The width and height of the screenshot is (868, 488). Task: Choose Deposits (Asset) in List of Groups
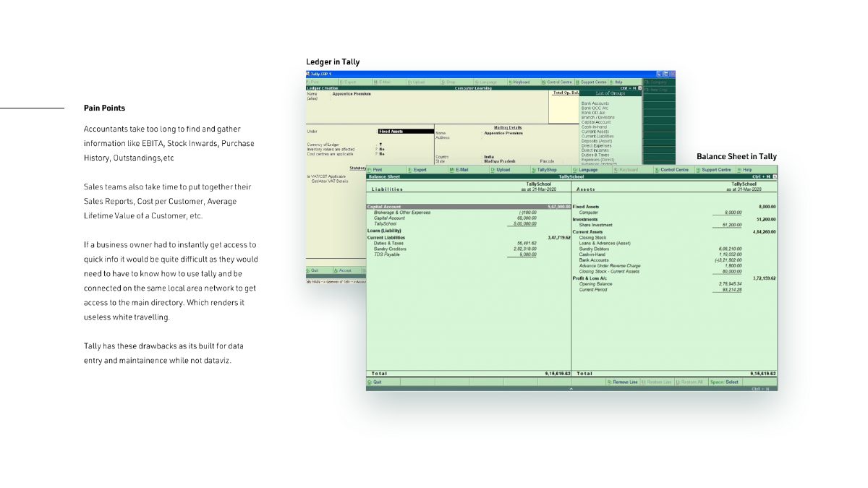[596, 141]
